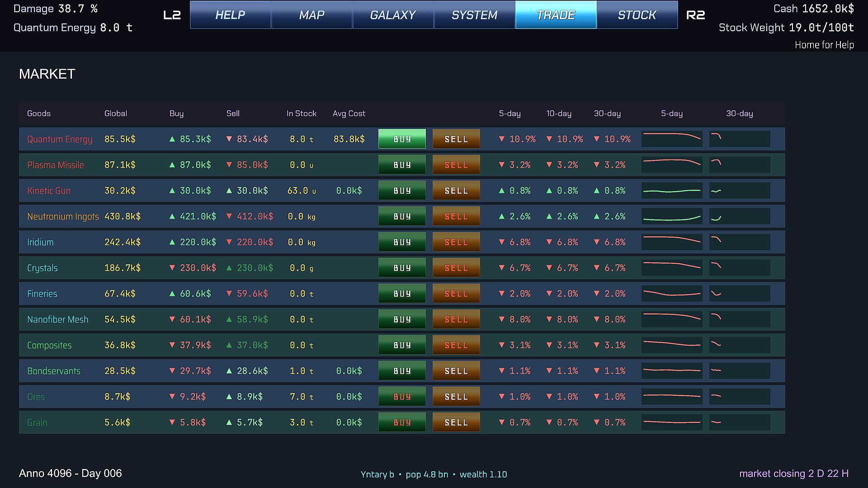The image size is (868, 488).
Task: Buy Plasma Missile
Action: [402, 164]
